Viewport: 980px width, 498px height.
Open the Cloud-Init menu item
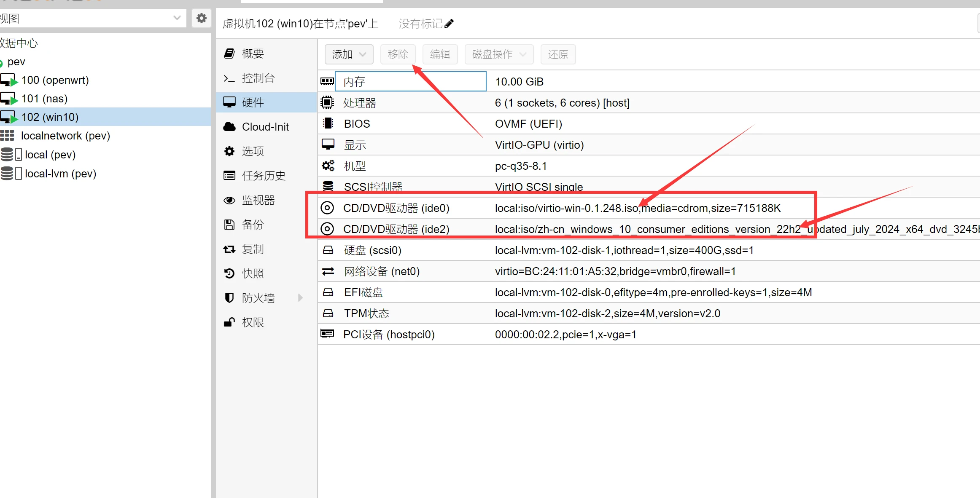266,127
